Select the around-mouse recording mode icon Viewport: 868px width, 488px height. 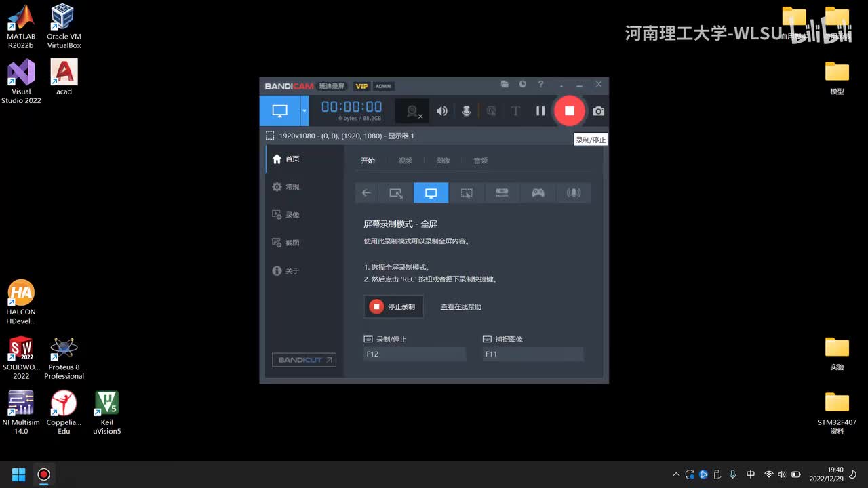pyautogui.click(x=467, y=192)
